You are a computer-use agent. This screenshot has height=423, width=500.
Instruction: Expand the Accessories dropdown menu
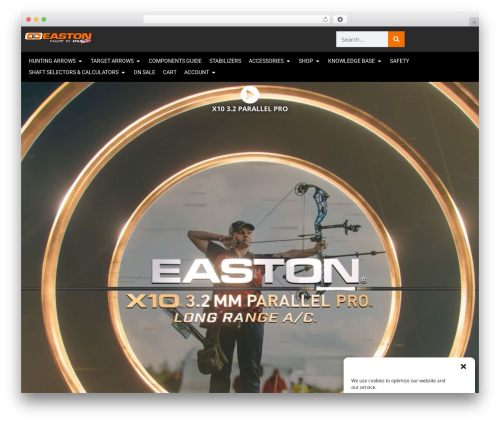click(x=269, y=61)
